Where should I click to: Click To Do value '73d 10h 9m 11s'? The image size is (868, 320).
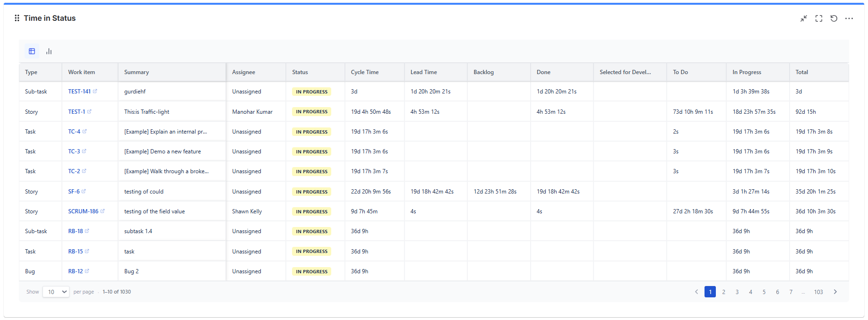tap(693, 112)
